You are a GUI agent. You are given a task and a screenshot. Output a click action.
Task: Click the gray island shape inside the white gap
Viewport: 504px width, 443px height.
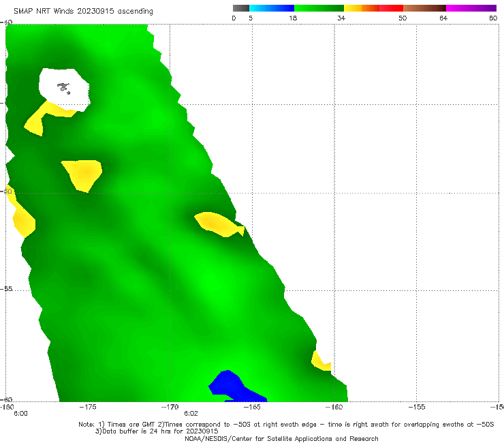click(63, 87)
